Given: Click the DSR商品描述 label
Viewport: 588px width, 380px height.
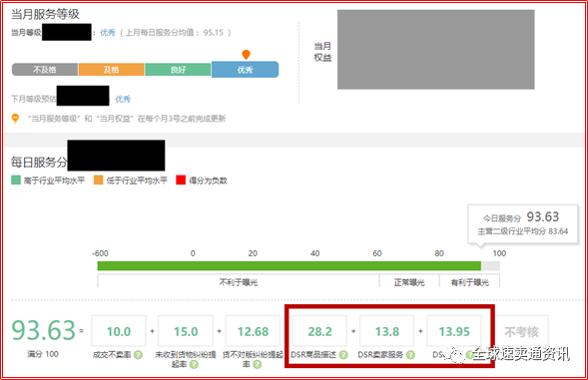Looking at the screenshot, I should 313,354.
